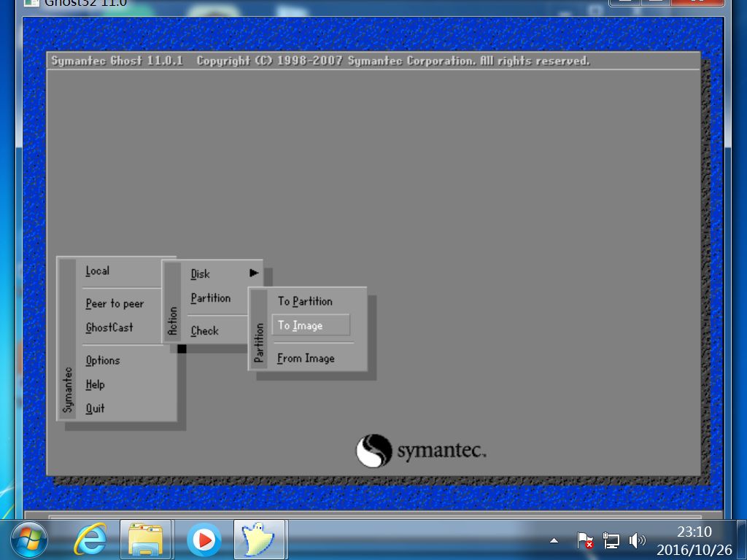Open the network status tray icon

(x=611, y=540)
